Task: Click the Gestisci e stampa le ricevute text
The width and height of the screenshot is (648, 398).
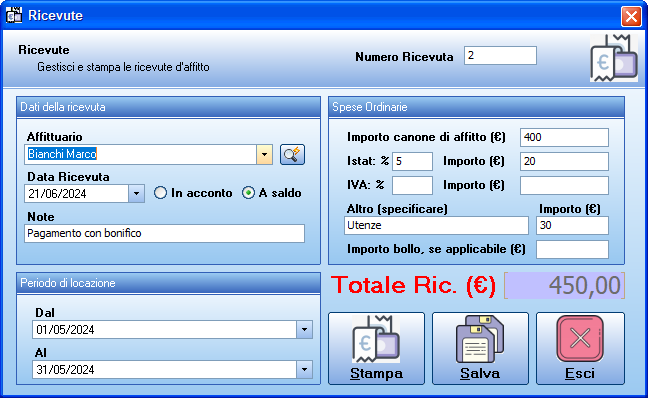Action: (123, 67)
